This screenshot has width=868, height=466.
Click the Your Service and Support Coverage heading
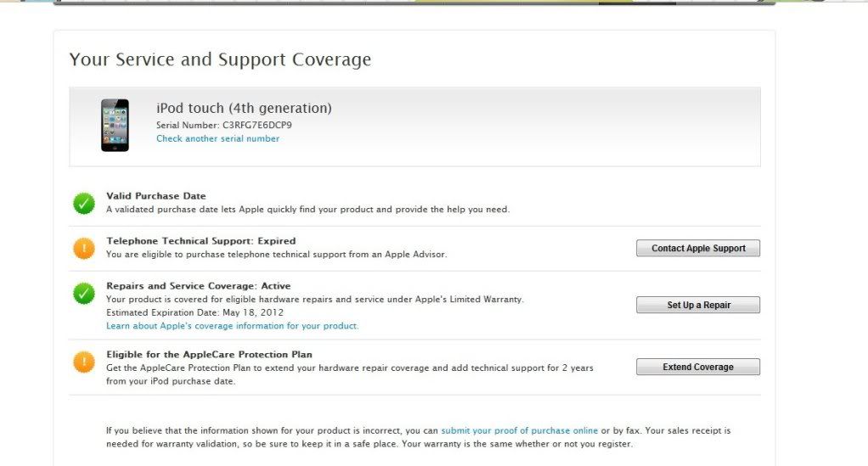pyautogui.click(x=220, y=59)
